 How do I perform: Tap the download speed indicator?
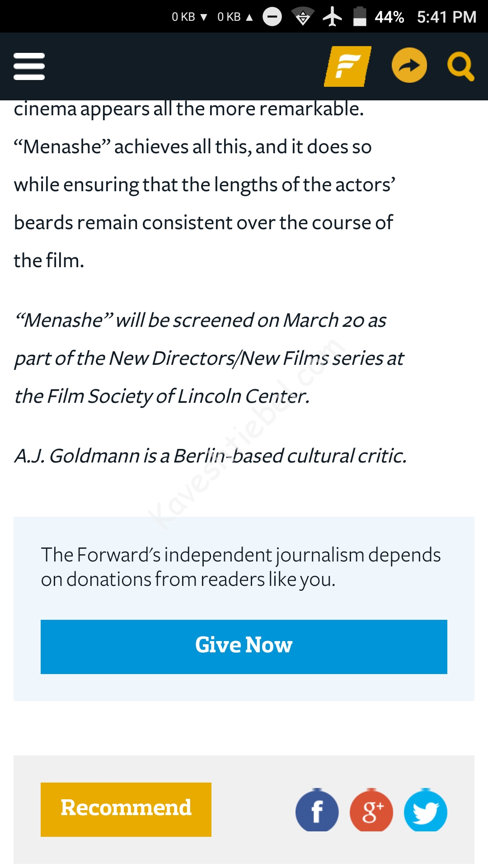point(189,17)
